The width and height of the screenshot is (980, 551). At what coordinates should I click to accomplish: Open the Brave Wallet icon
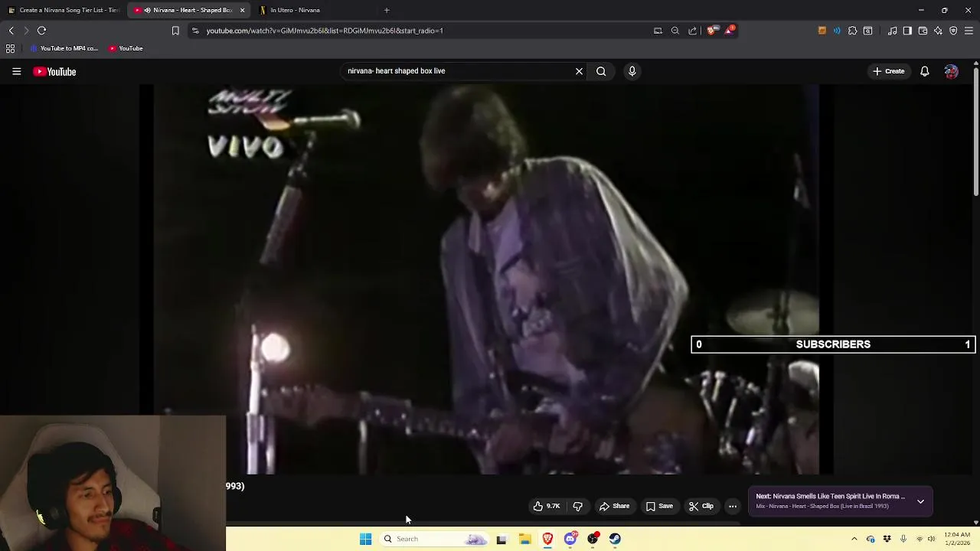tap(923, 31)
